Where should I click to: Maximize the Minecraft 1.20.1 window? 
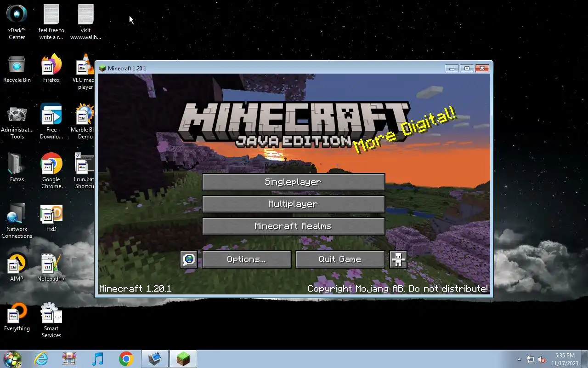point(467,68)
